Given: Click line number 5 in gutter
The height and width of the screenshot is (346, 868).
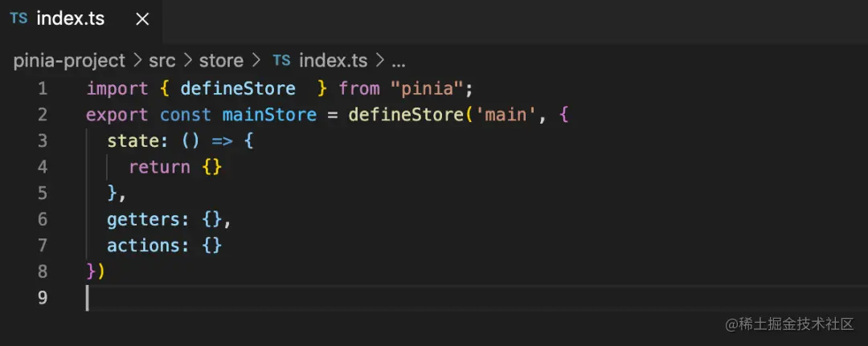Looking at the screenshot, I should click(43, 193).
